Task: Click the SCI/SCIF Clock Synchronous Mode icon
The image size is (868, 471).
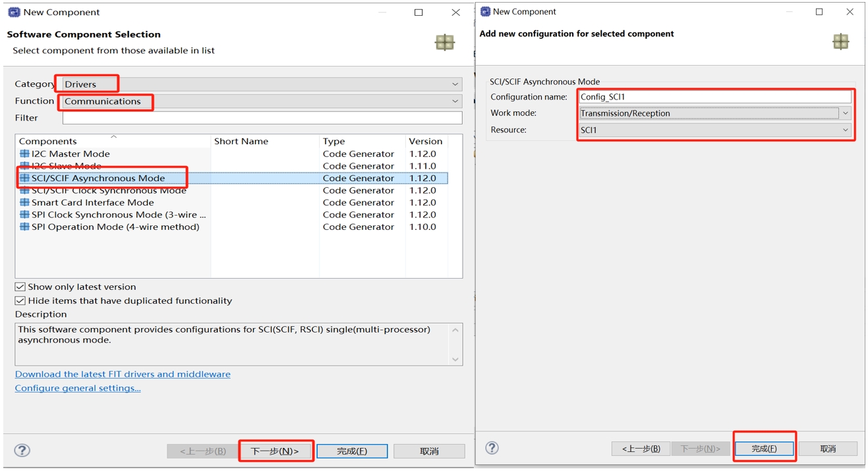Action: (x=24, y=190)
